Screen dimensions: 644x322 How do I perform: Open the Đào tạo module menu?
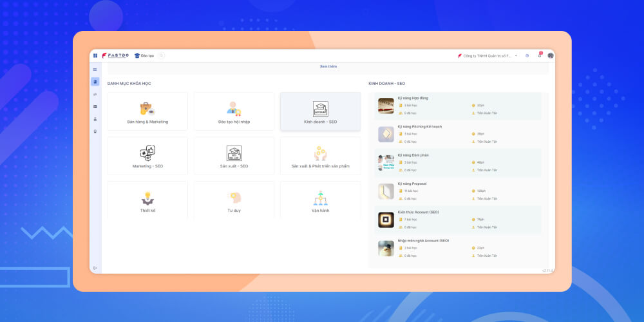144,55
